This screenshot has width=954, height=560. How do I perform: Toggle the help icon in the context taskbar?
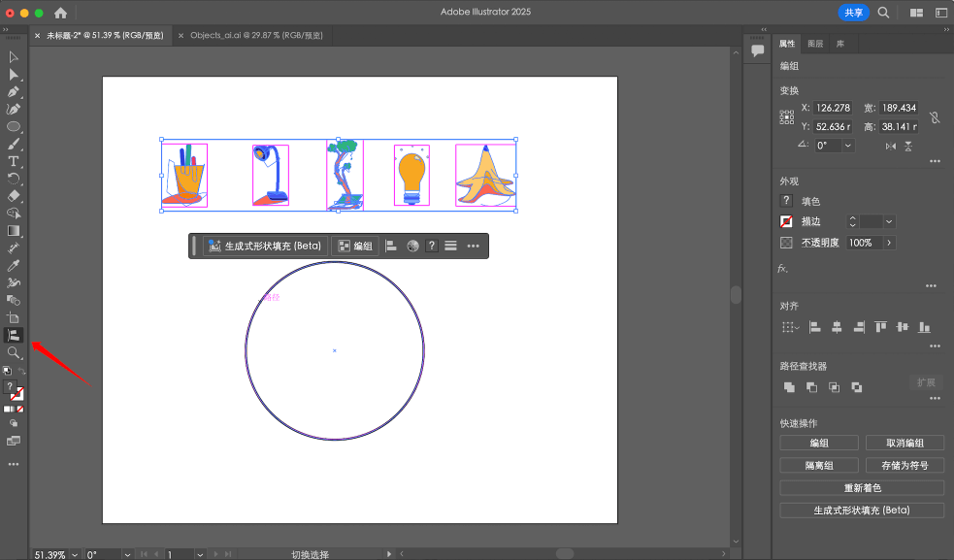pos(430,245)
